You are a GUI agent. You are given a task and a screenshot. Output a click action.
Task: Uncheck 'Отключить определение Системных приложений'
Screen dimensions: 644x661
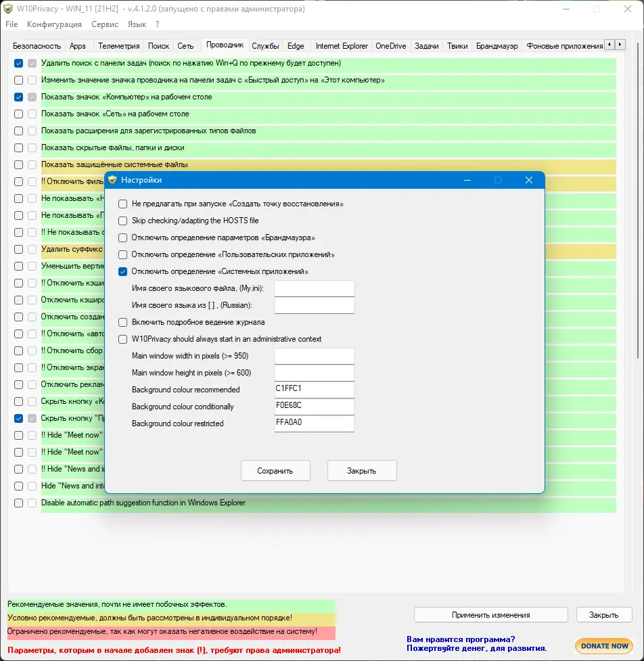(x=122, y=271)
